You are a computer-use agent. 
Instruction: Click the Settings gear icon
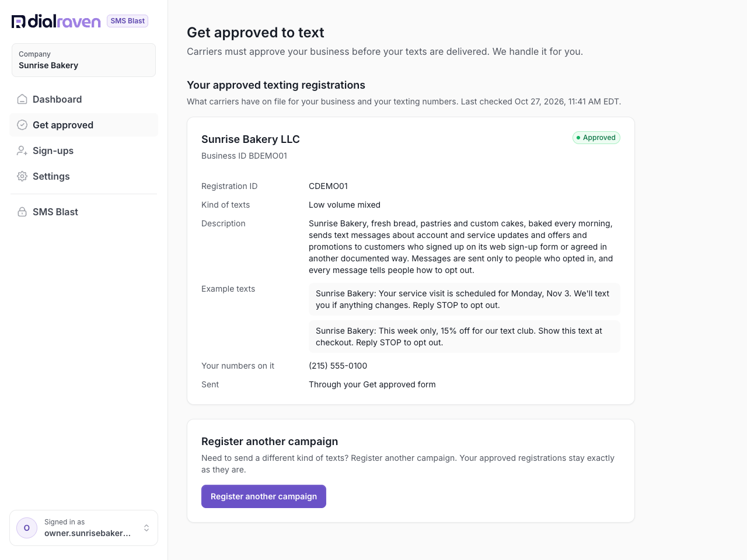pyautogui.click(x=22, y=176)
